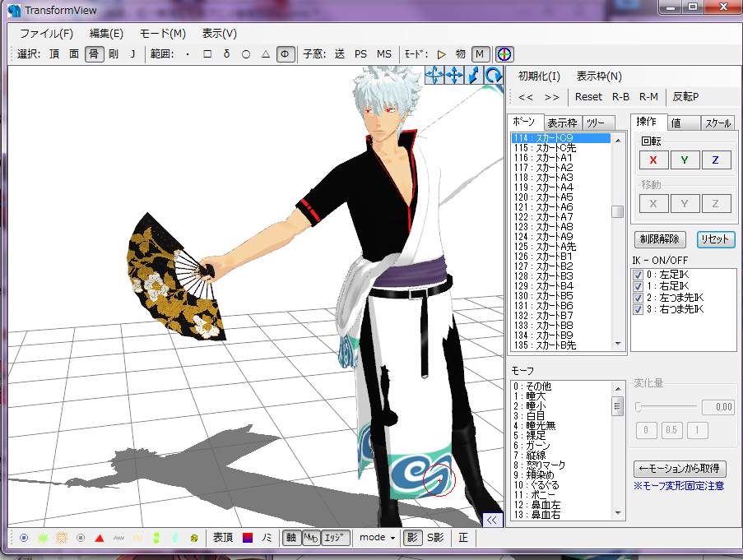
Task: Uncheck the 左つま先IK checkbox
Action: pyautogui.click(x=639, y=298)
